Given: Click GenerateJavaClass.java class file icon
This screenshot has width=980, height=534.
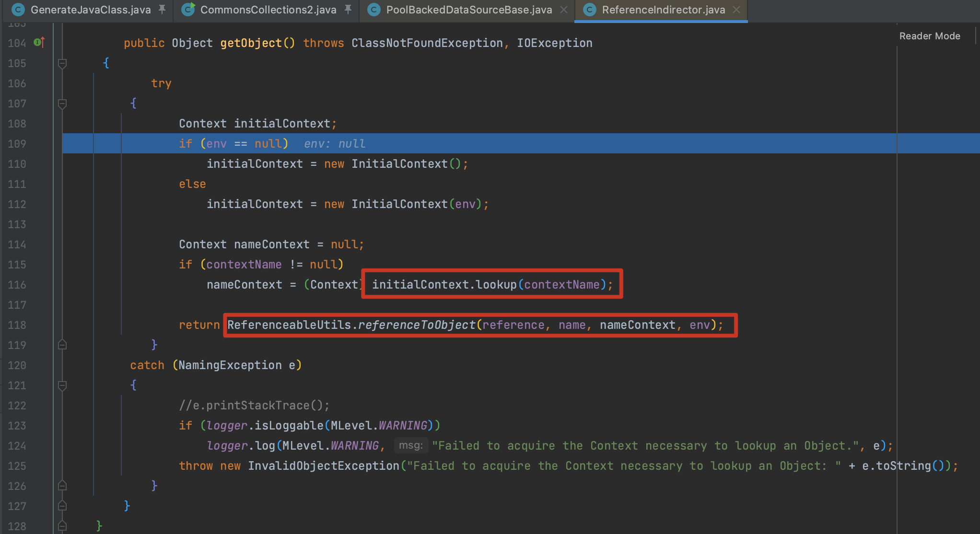Looking at the screenshot, I should point(18,10).
